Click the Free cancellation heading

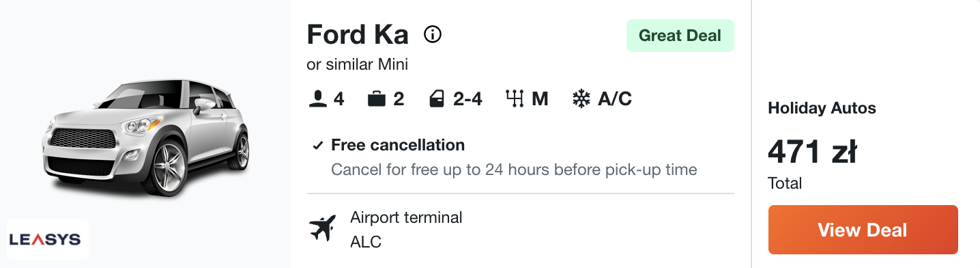(x=398, y=145)
